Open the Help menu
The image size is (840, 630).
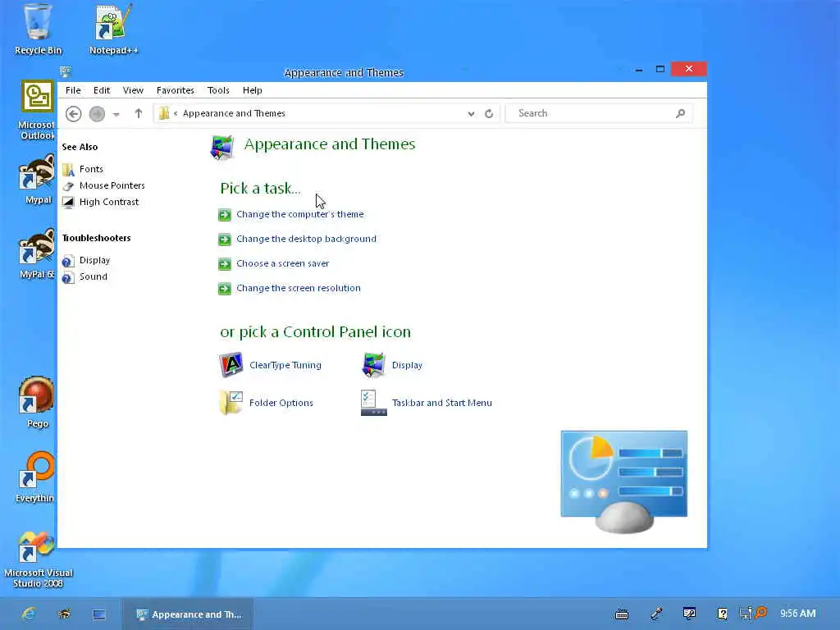253,90
